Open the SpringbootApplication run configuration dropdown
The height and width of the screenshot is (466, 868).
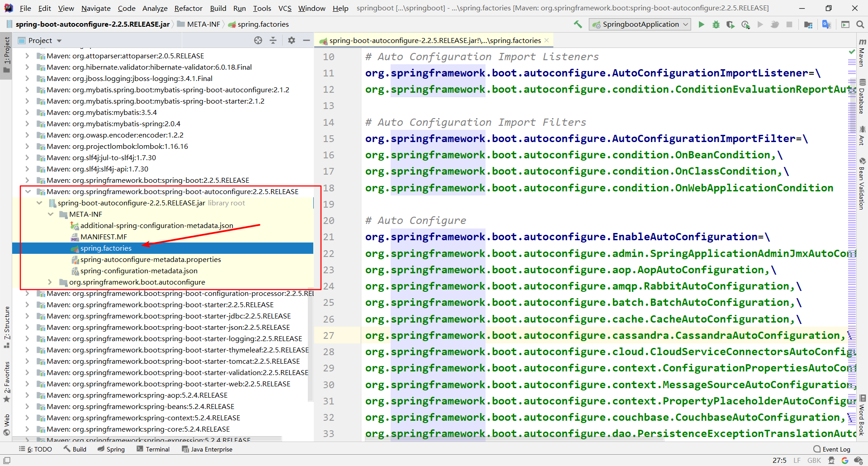coord(640,24)
